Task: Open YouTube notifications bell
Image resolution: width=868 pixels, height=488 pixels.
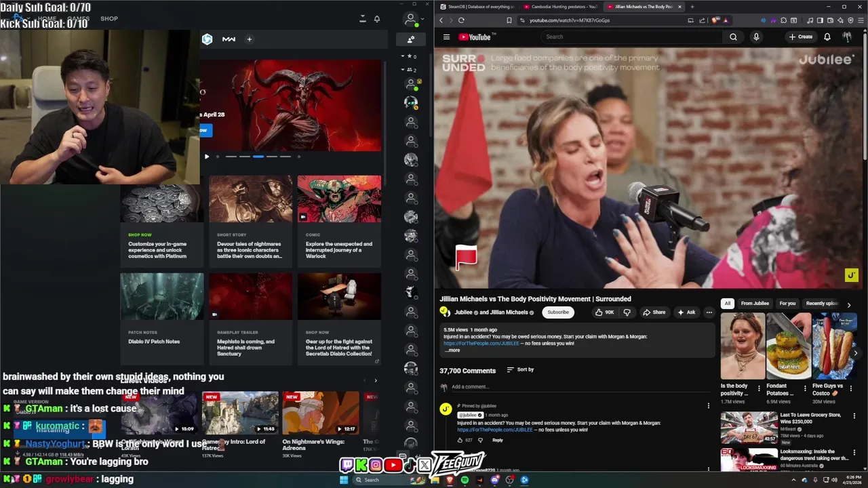Action: click(x=827, y=37)
